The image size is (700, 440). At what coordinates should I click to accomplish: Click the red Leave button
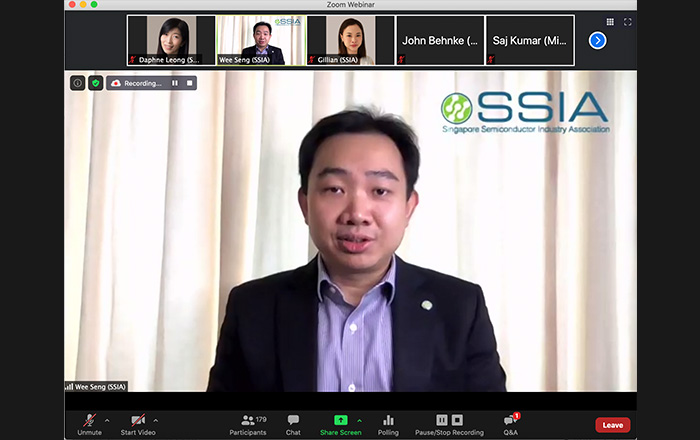[x=612, y=425]
